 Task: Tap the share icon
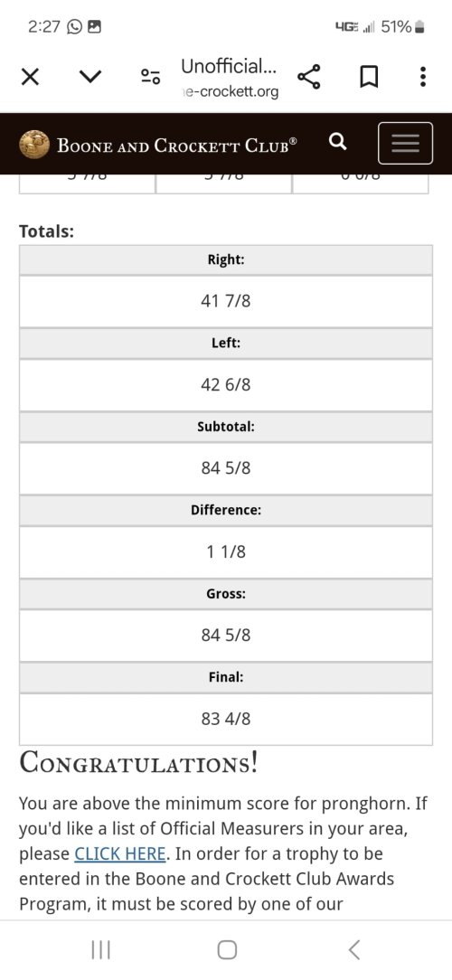tap(309, 77)
